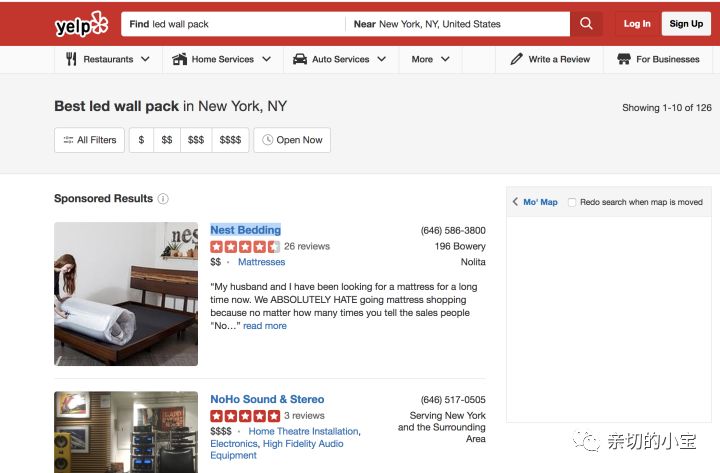
Task: Click the NoHo Sound & Stereo star rating
Action: [245, 416]
